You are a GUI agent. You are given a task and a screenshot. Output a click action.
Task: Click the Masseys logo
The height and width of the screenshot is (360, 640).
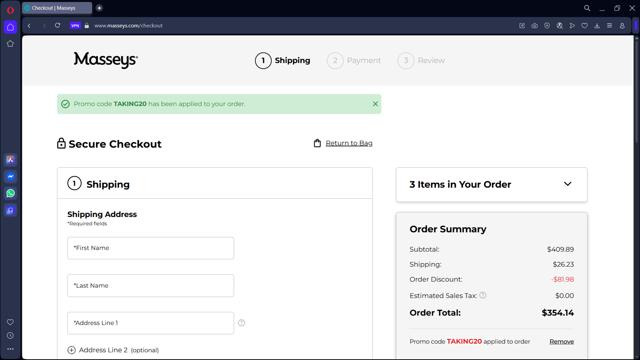coord(106,60)
